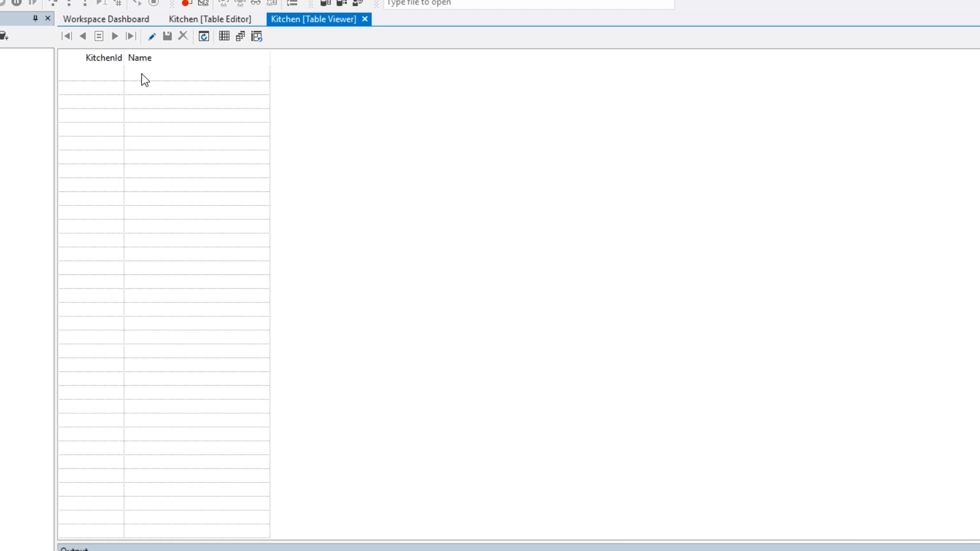Image resolution: width=980 pixels, height=551 pixels.
Task: Click the form view icon
Action: point(240,36)
